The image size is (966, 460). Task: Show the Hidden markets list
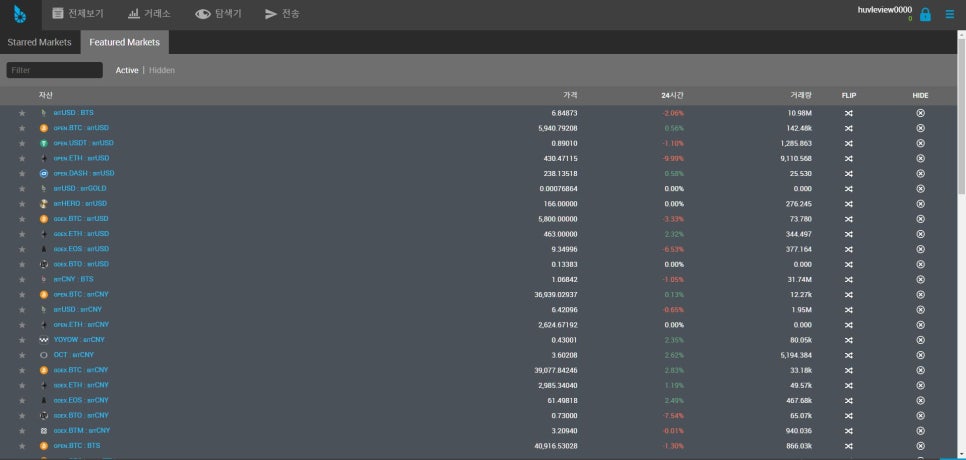pos(161,70)
